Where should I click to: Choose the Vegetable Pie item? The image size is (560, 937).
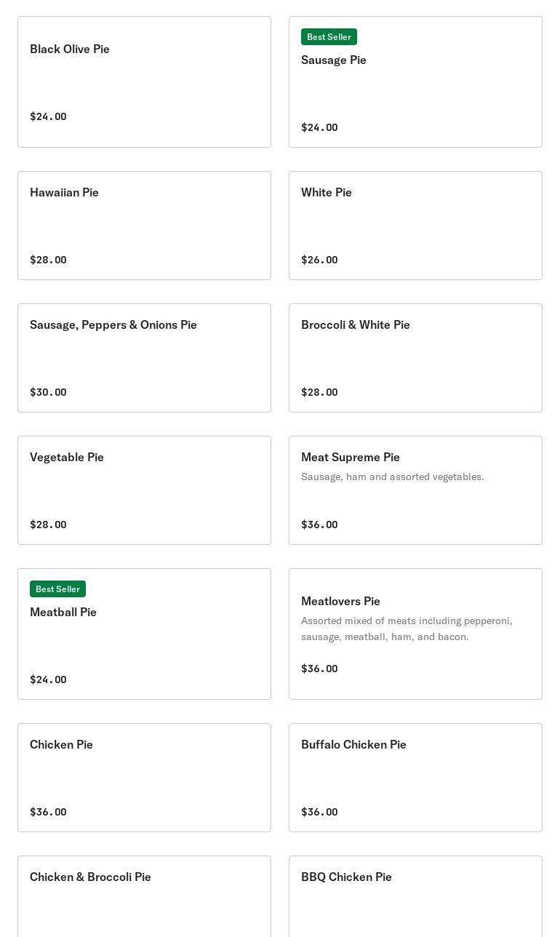coord(144,490)
